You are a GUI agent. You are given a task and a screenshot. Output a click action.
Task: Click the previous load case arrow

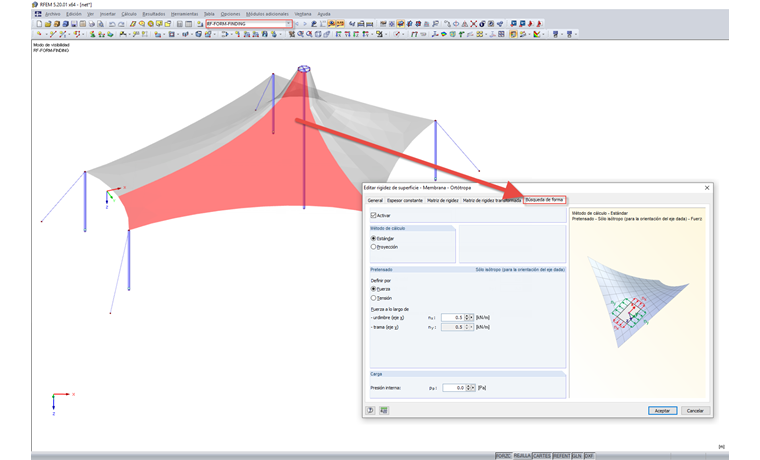pyautogui.click(x=296, y=23)
